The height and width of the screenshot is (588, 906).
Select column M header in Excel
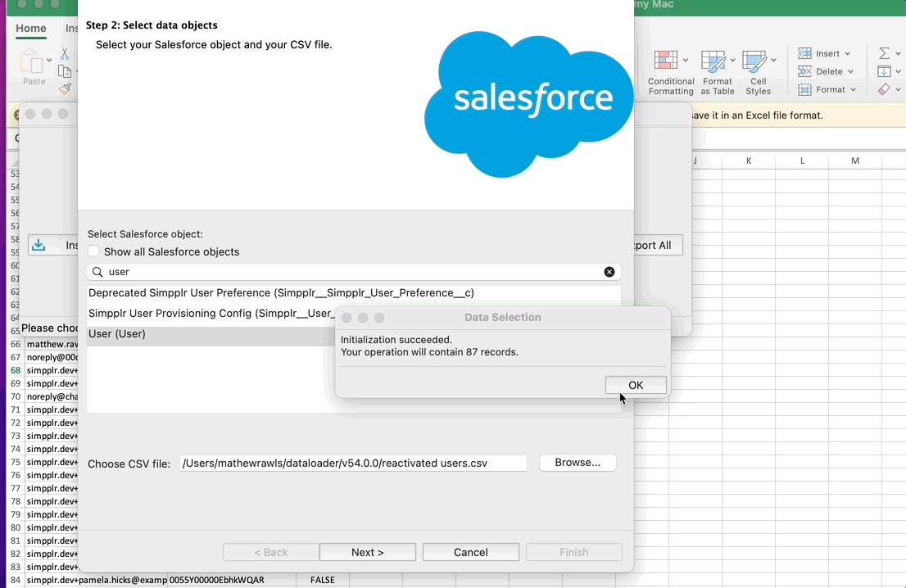pos(855,161)
